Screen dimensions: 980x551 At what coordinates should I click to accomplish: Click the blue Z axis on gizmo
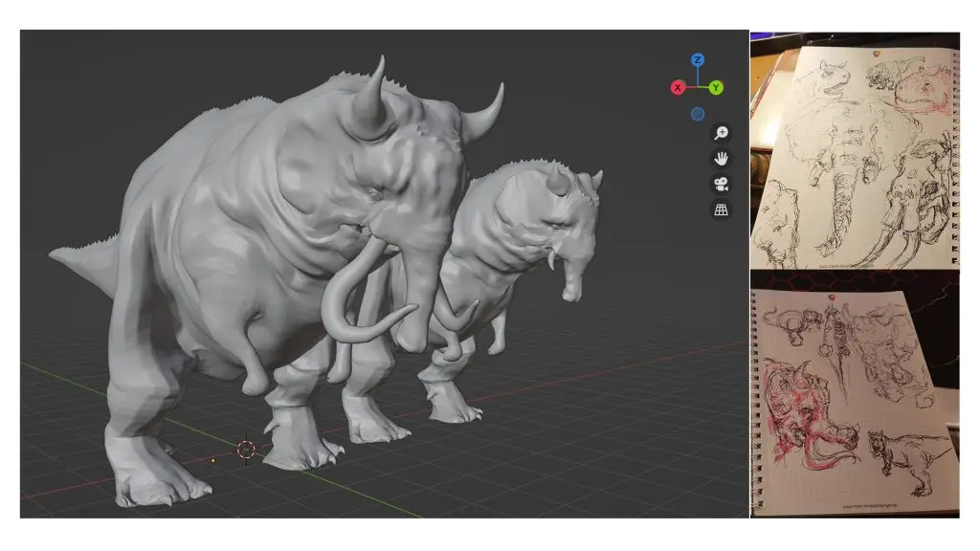698,59
